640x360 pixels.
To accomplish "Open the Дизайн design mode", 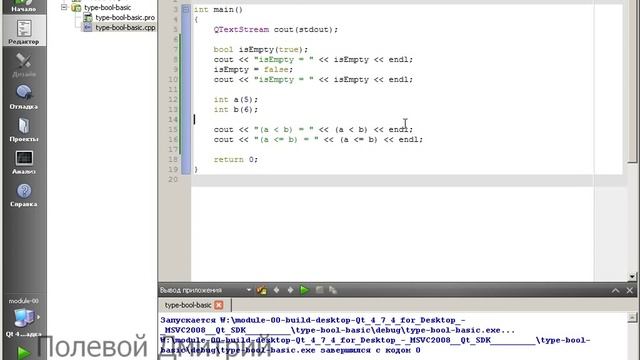I will (x=24, y=64).
